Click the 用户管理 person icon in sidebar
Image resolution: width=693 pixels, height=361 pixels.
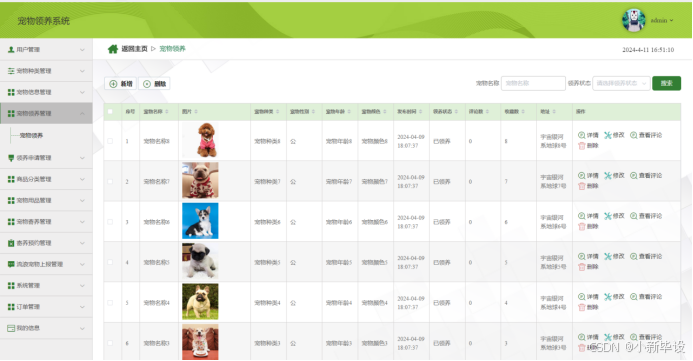point(11,50)
